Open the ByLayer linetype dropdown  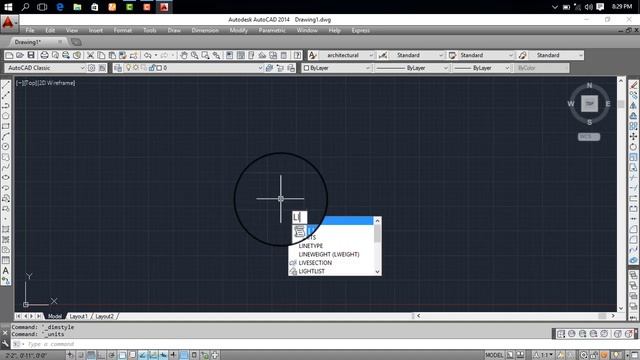pyautogui.click(x=411, y=68)
